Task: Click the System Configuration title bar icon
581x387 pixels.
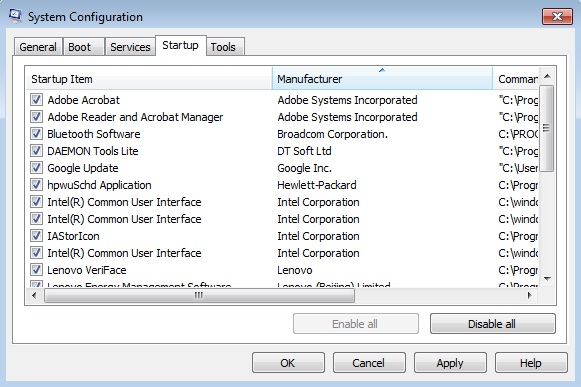Action: tap(16, 16)
